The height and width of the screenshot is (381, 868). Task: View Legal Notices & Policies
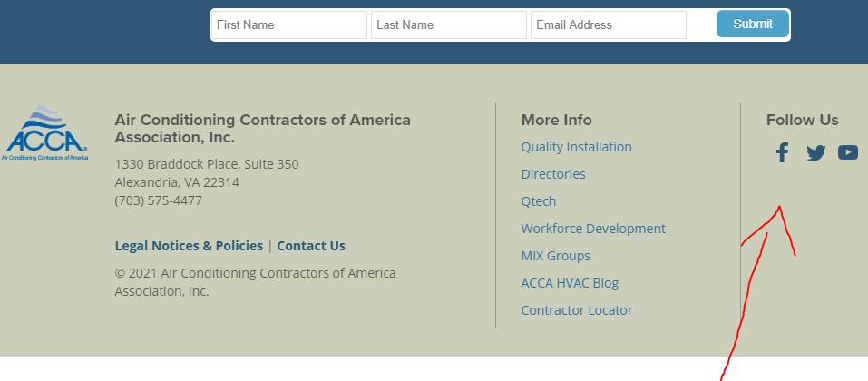tap(189, 246)
